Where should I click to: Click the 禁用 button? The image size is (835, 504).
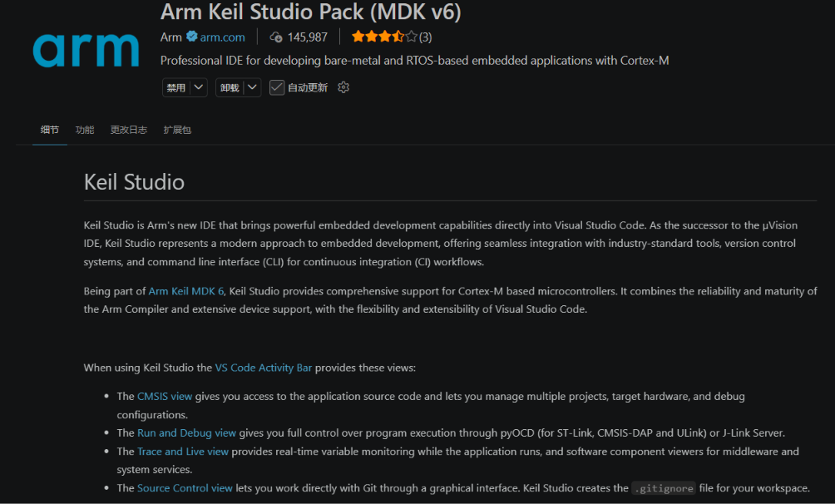point(176,87)
